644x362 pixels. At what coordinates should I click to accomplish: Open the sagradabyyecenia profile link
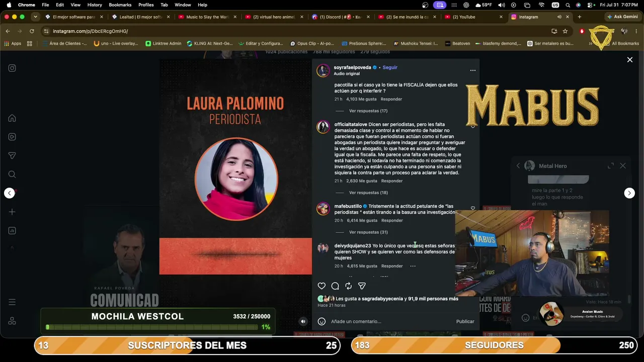click(x=382, y=299)
